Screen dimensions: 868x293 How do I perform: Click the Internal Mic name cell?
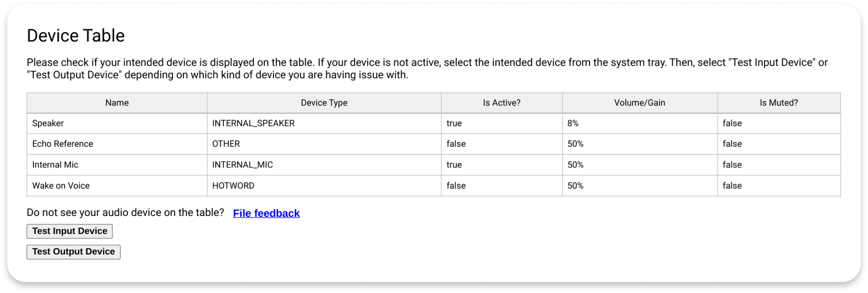tap(55, 165)
